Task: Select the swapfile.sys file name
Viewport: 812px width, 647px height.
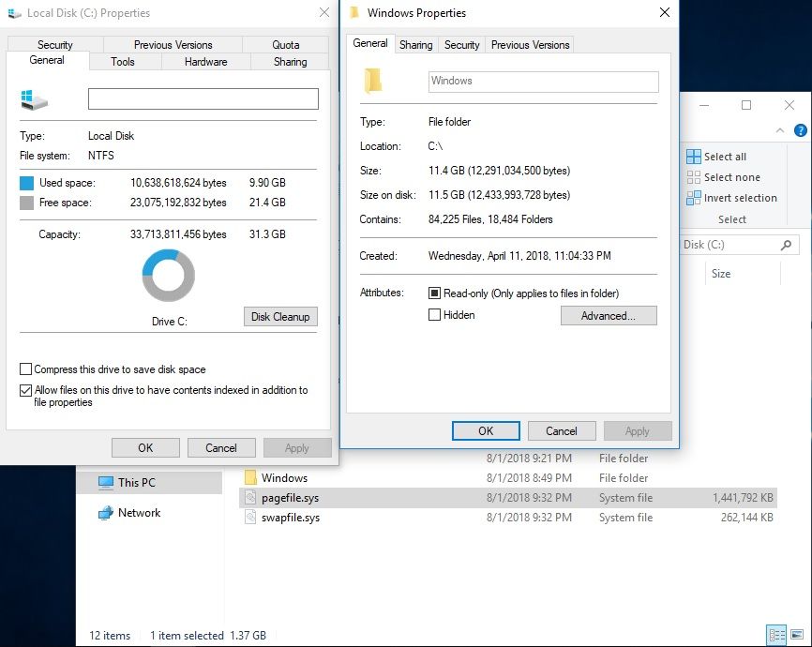Action: 291,518
